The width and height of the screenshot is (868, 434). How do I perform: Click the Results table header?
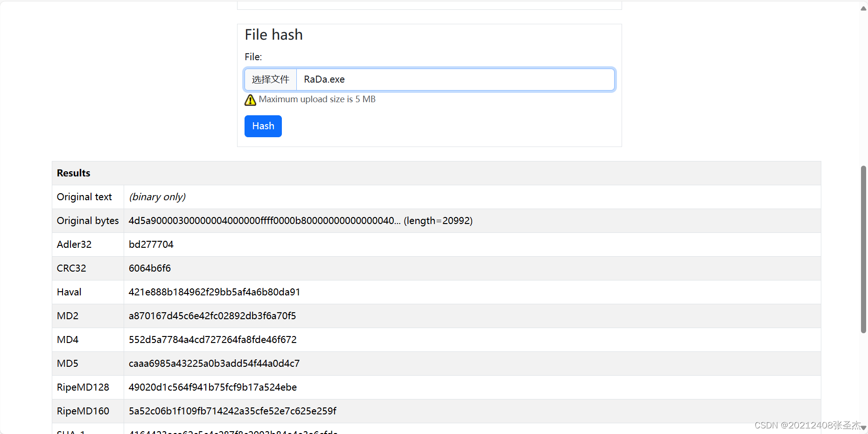coord(436,173)
